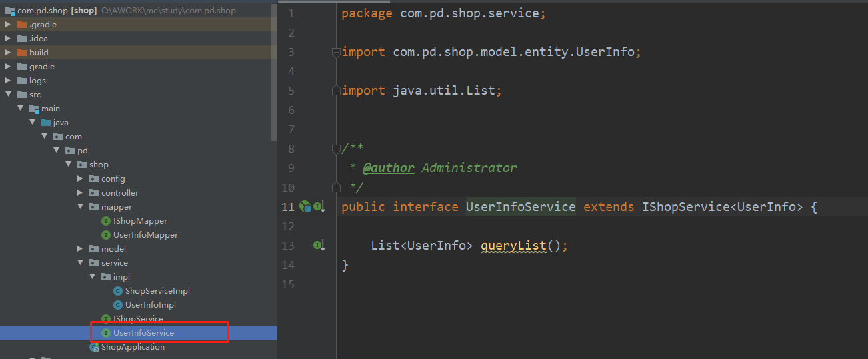The width and height of the screenshot is (868, 359).
Task: Click line number 15 in gutter
Action: [x=287, y=284]
